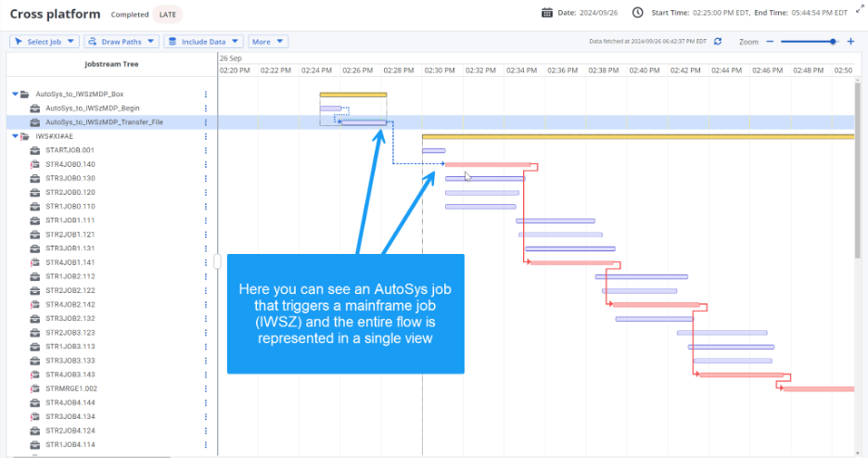Select the STR2JOB1.121 tree row
The height and width of the screenshot is (458, 868).
coord(112,235)
